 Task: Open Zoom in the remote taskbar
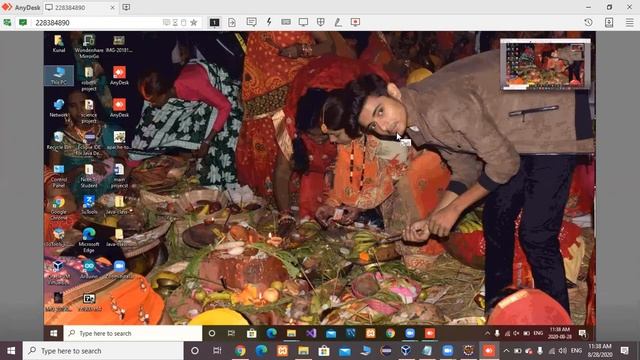point(410,333)
